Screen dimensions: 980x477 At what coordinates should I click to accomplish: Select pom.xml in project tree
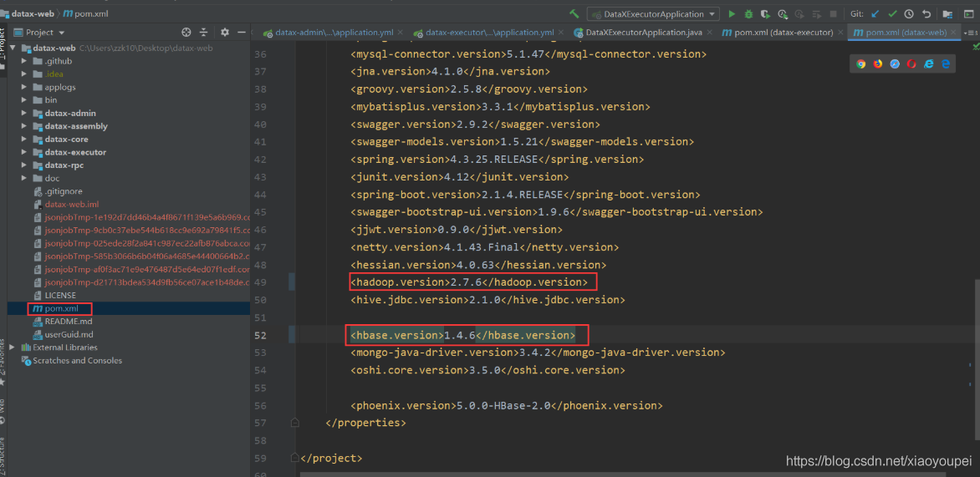point(60,308)
